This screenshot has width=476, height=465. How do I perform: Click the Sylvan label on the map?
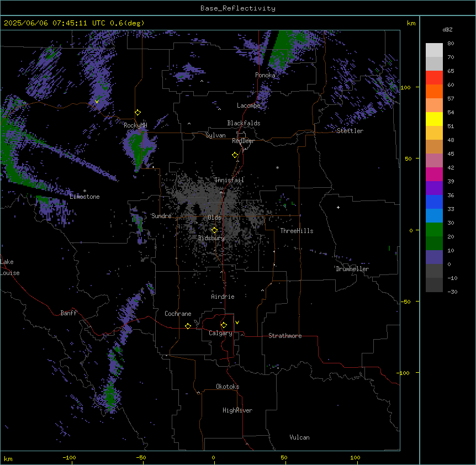215,135
